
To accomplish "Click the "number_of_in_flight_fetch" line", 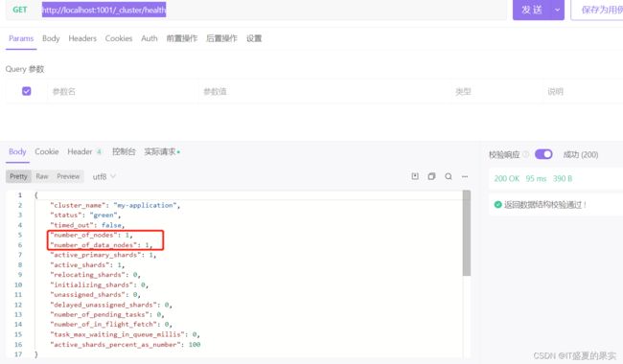I will coord(111,325).
